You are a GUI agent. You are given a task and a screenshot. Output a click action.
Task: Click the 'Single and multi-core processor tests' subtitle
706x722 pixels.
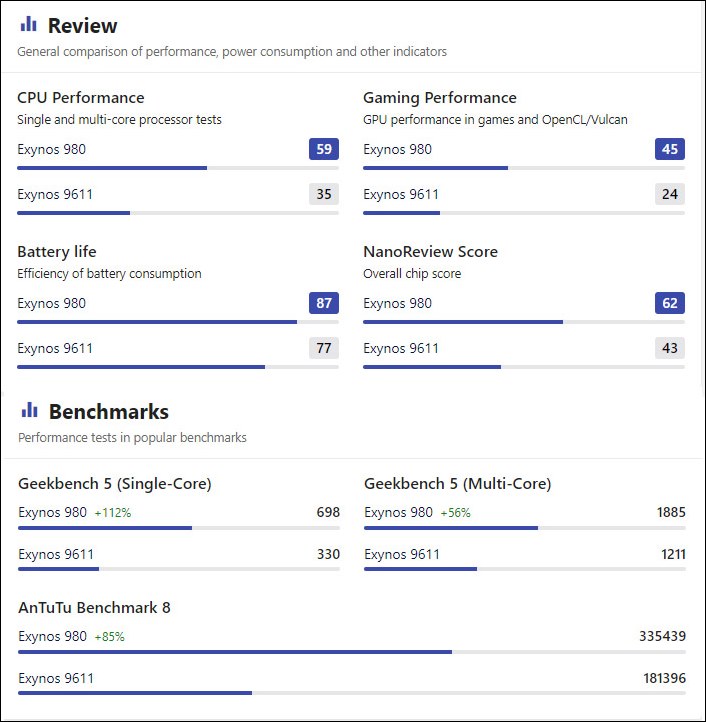point(119,120)
